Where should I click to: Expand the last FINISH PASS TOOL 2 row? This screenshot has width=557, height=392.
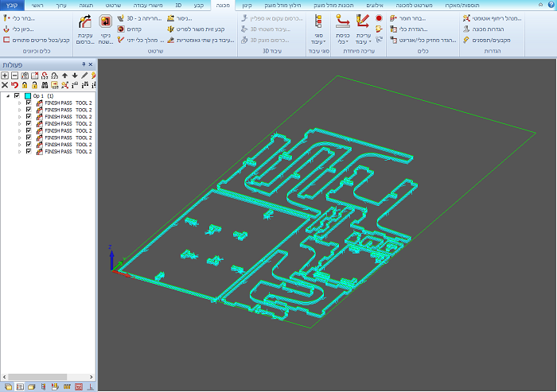pyautogui.click(x=20, y=152)
